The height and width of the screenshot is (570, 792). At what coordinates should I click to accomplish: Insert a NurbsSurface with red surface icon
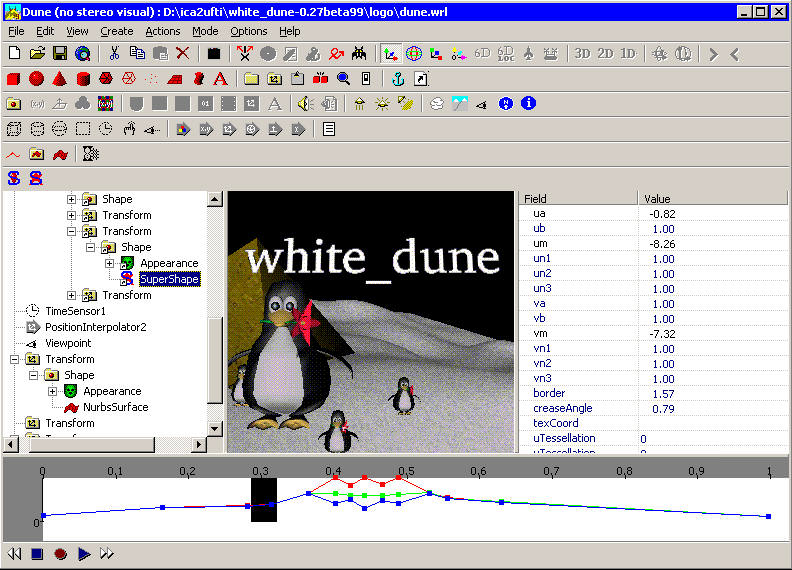click(60, 155)
